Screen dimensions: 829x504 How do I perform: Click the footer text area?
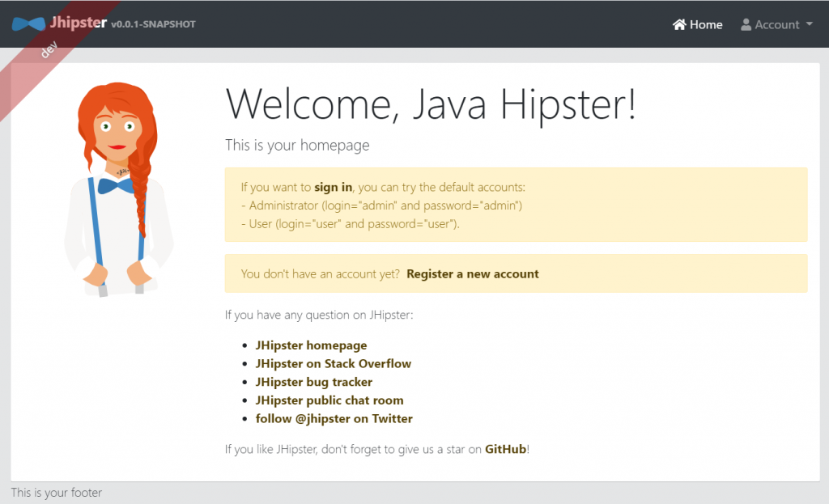(56, 492)
